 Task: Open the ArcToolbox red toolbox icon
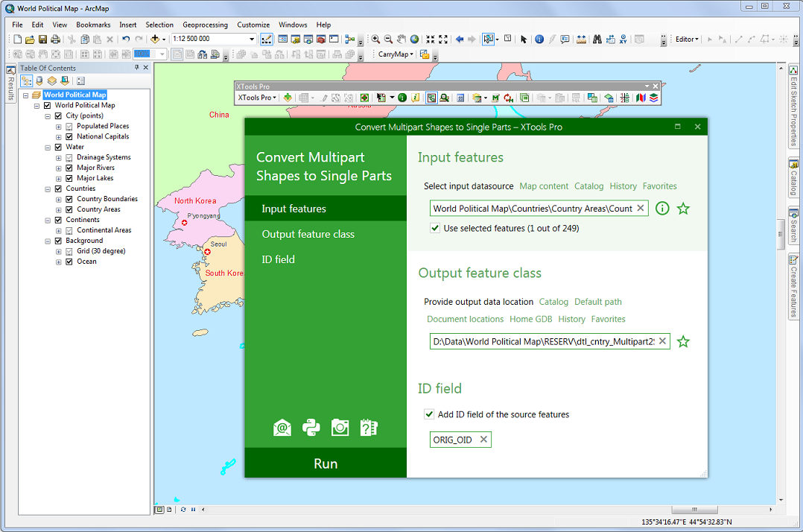point(321,39)
